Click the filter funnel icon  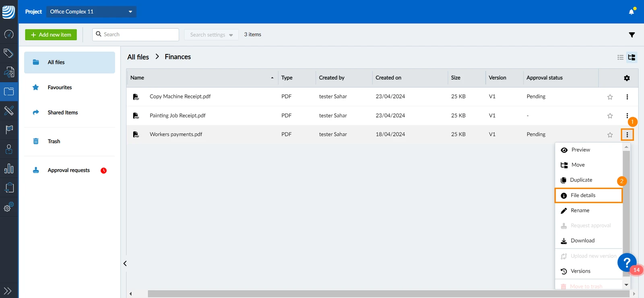point(632,35)
